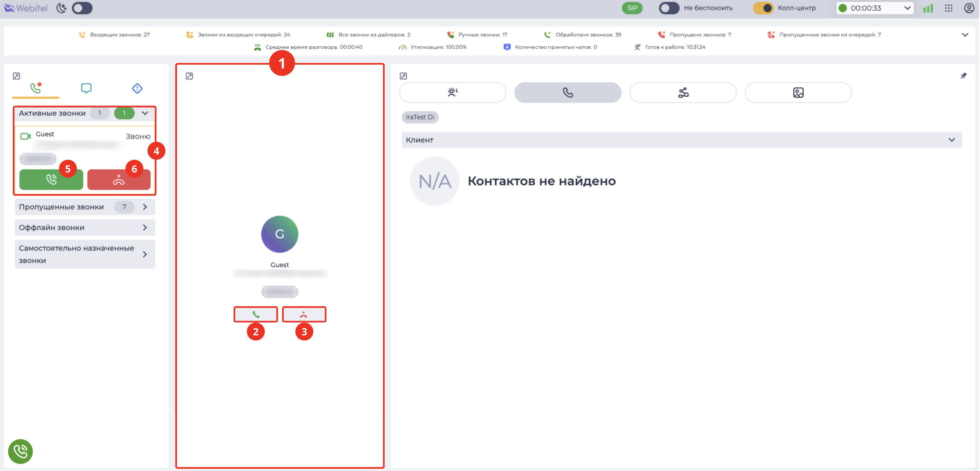Click the Входящих звонков: 27 statistic

point(114,35)
